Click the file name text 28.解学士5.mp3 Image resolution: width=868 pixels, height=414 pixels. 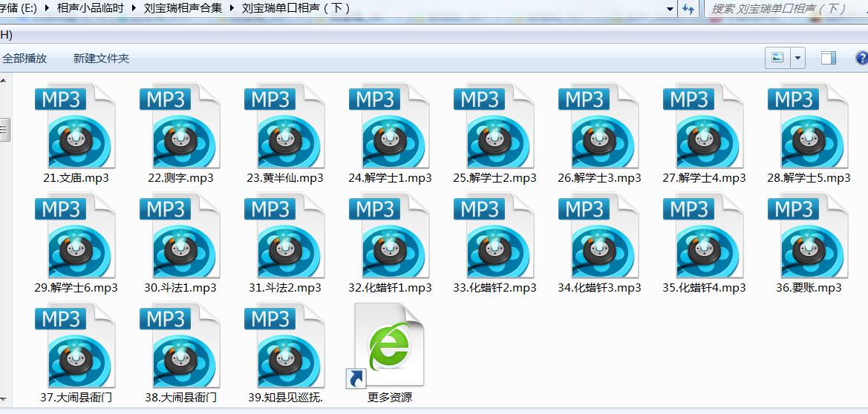coord(809,178)
